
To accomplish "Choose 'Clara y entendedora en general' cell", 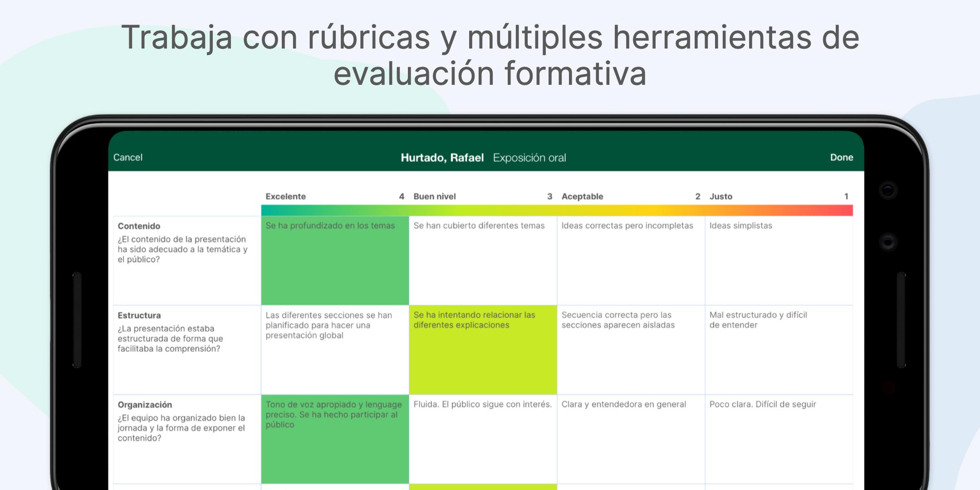I will click(631, 439).
